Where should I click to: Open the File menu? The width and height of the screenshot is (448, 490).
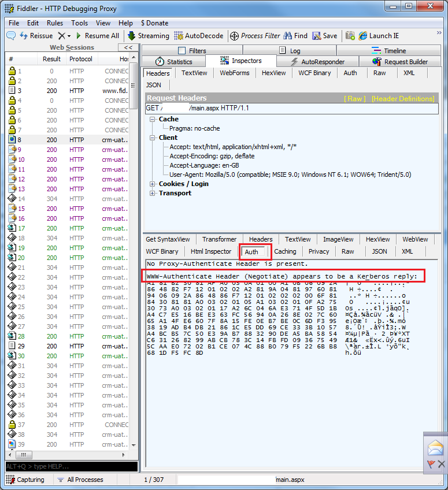(x=14, y=23)
